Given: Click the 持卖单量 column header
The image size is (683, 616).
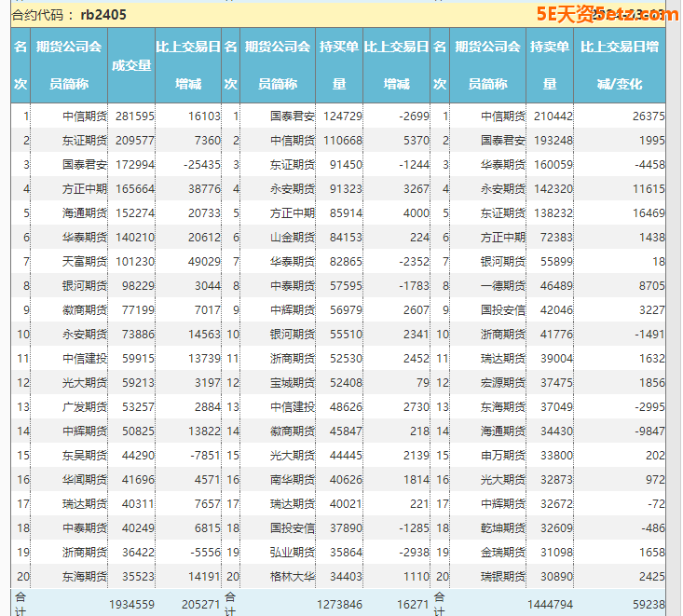Looking at the screenshot, I should pos(549,65).
